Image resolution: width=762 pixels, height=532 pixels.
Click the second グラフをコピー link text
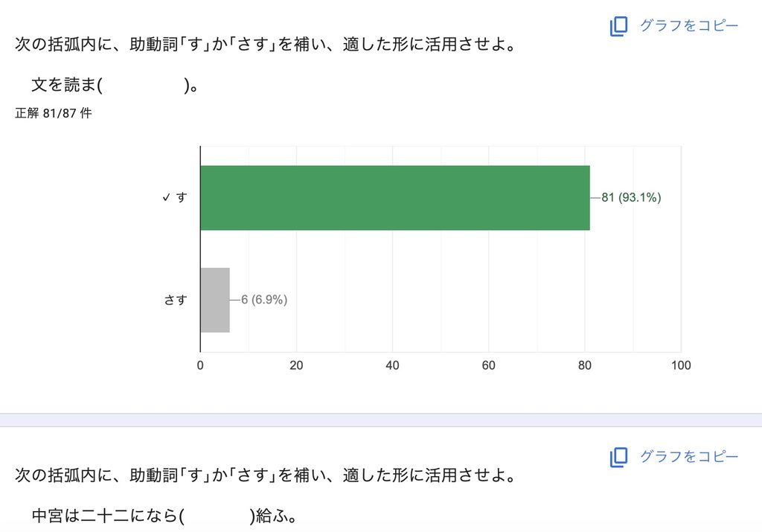pyautogui.click(x=688, y=456)
